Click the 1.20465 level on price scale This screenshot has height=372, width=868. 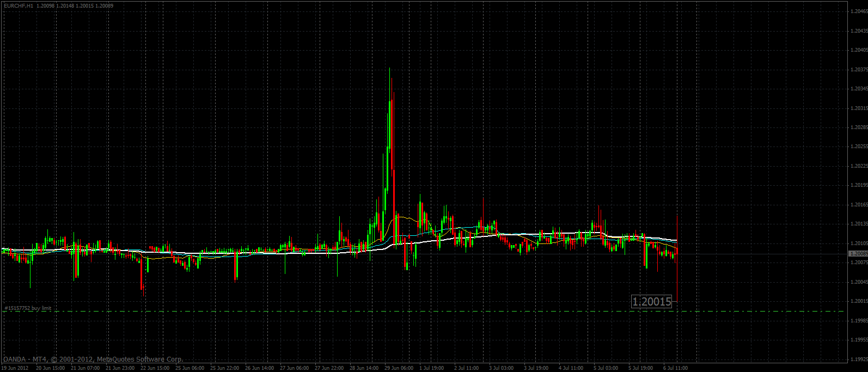coord(859,11)
